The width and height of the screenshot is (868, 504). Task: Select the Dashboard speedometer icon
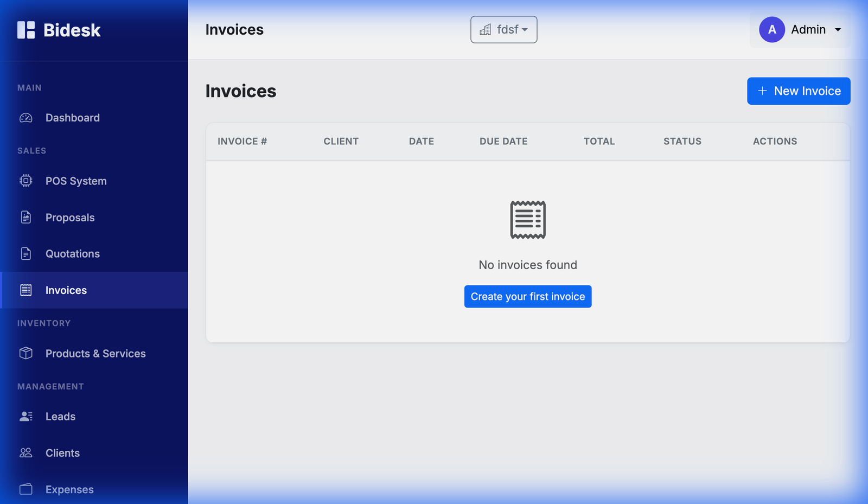[x=25, y=117]
